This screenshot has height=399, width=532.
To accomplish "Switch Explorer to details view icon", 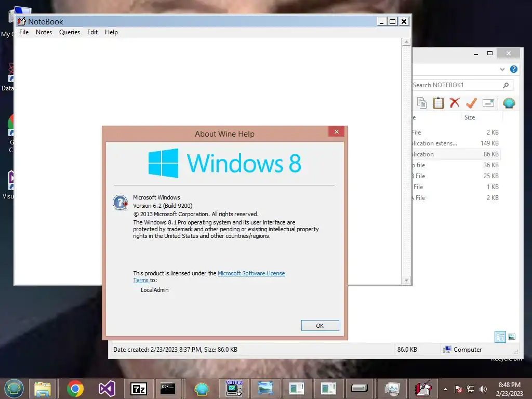I will click(500, 337).
